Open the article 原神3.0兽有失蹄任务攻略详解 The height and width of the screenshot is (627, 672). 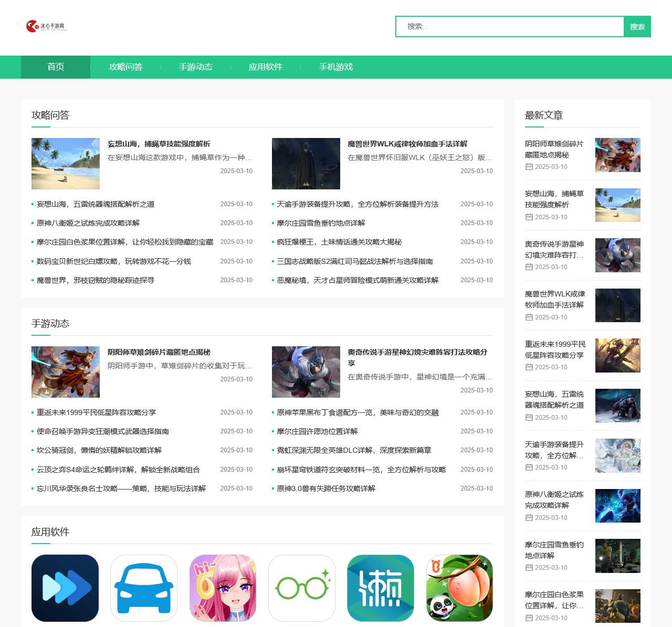coord(325,488)
